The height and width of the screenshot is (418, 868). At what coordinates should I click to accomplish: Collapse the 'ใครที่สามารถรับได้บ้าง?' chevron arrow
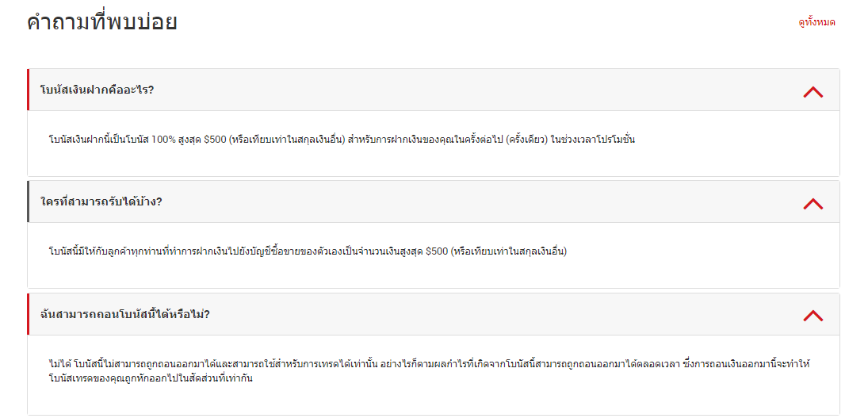point(813,204)
